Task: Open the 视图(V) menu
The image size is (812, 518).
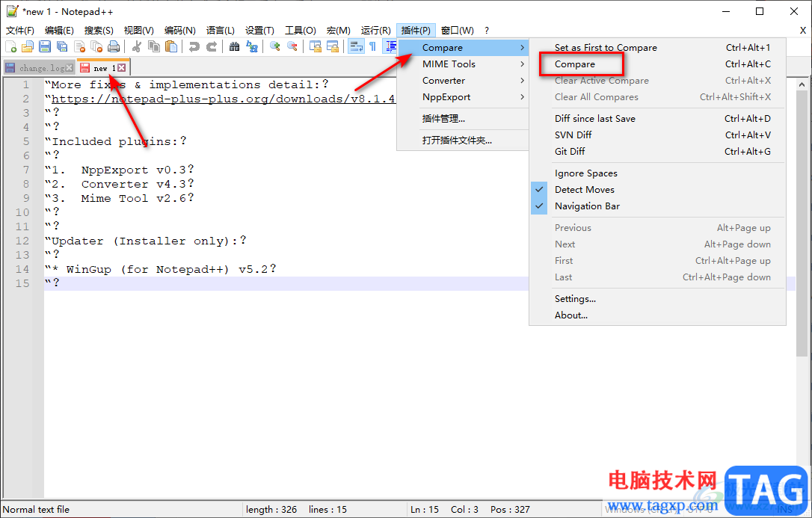Action: click(x=139, y=31)
